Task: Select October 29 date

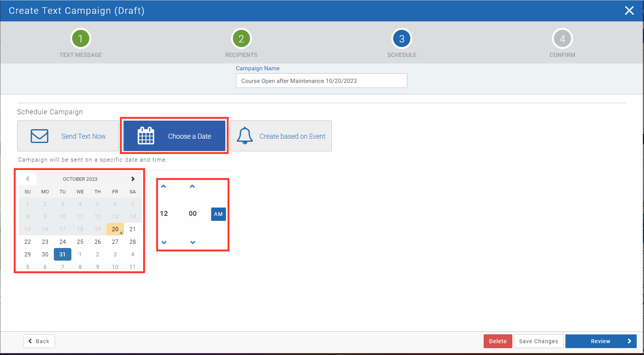Action: point(27,254)
